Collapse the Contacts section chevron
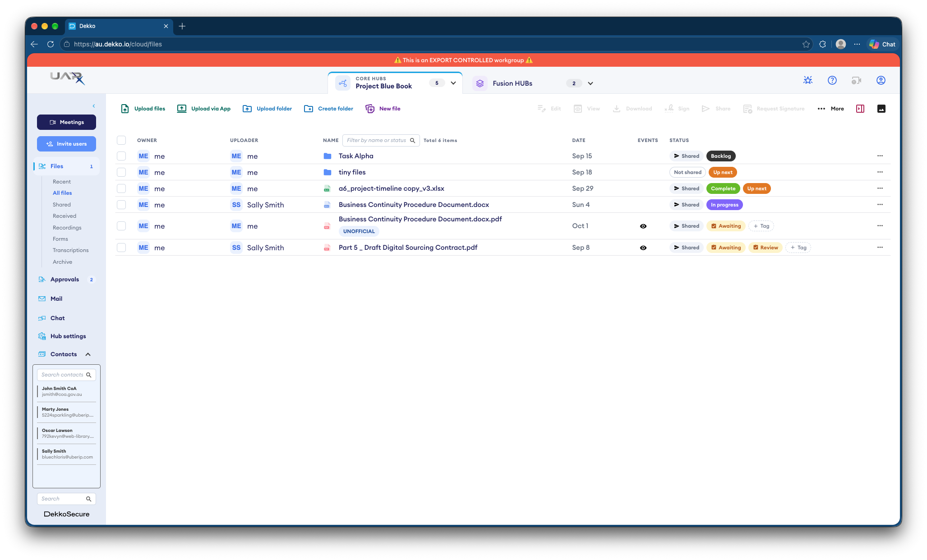Image resolution: width=927 pixels, height=560 pixels. click(88, 354)
